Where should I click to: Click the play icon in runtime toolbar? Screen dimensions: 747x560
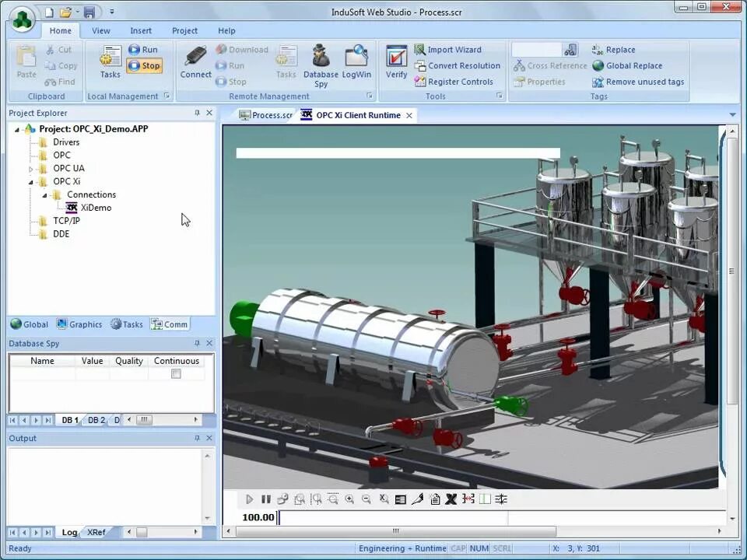tap(249, 499)
